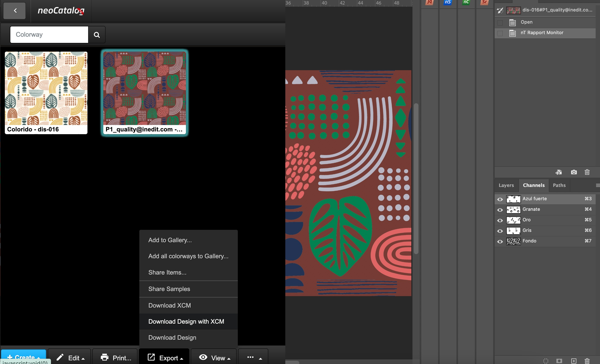This screenshot has height=364, width=600.
Task: Click neoCatalog back arrow button
Action: pos(15,11)
